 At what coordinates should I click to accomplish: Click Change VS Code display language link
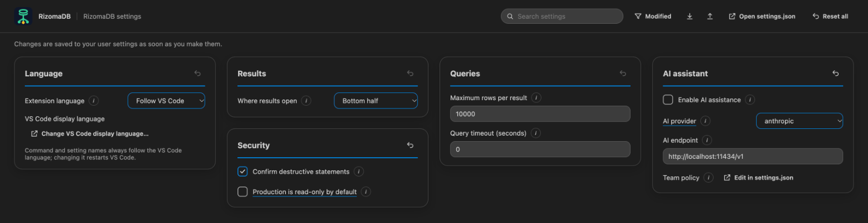pos(90,133)
